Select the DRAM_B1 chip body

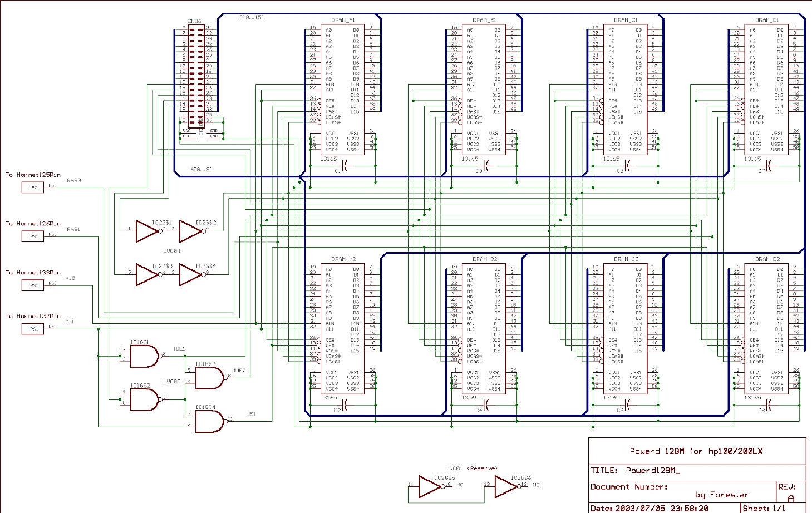[x=484, y=89]
